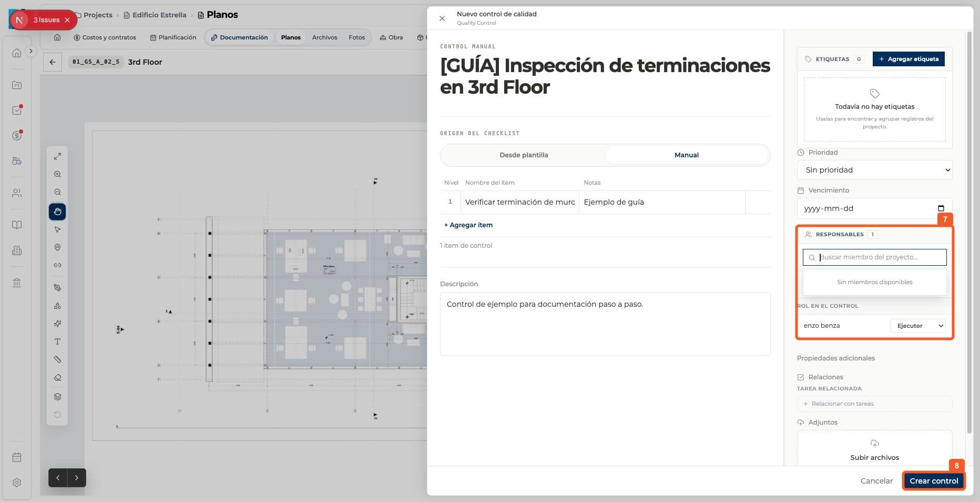Open the layers panel icon
The height and width of the screenshot is (502, 980).
pyautogui.click(x=57, y=397)
